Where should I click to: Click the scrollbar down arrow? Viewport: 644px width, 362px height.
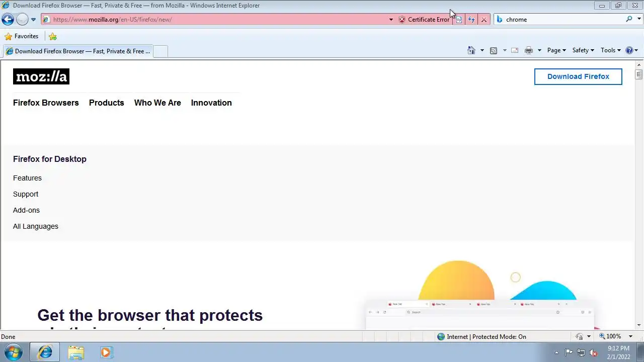point(639,325)
